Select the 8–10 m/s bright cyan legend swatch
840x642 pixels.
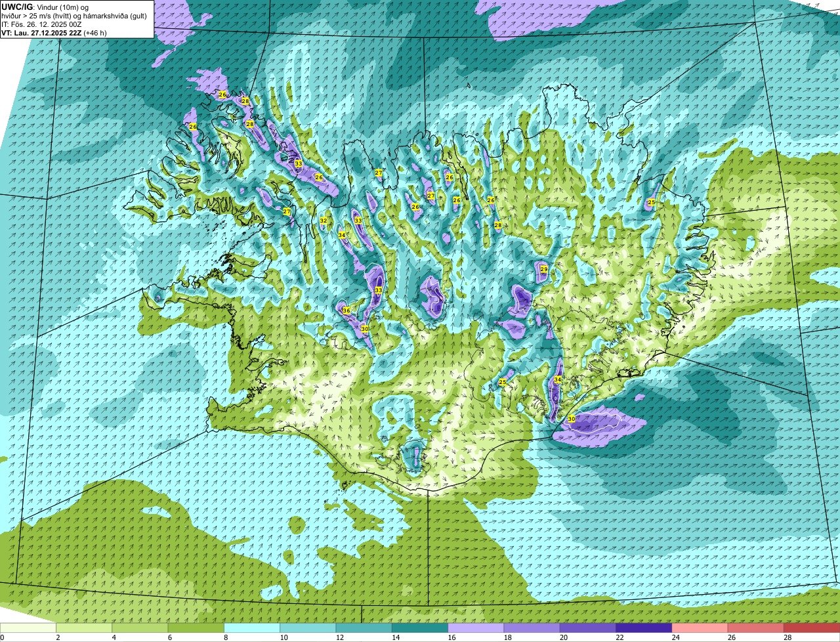[x=252, y=628]
